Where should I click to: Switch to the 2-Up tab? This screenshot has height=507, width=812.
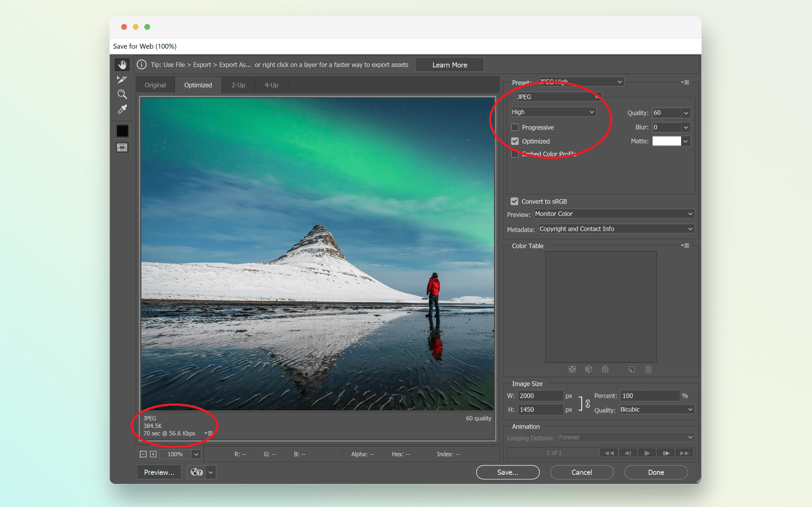pyautogui.click(x=238, y=85)
